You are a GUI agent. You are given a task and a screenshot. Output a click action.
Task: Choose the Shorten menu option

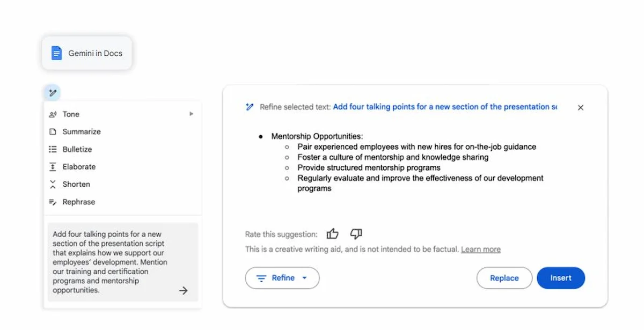76,185
